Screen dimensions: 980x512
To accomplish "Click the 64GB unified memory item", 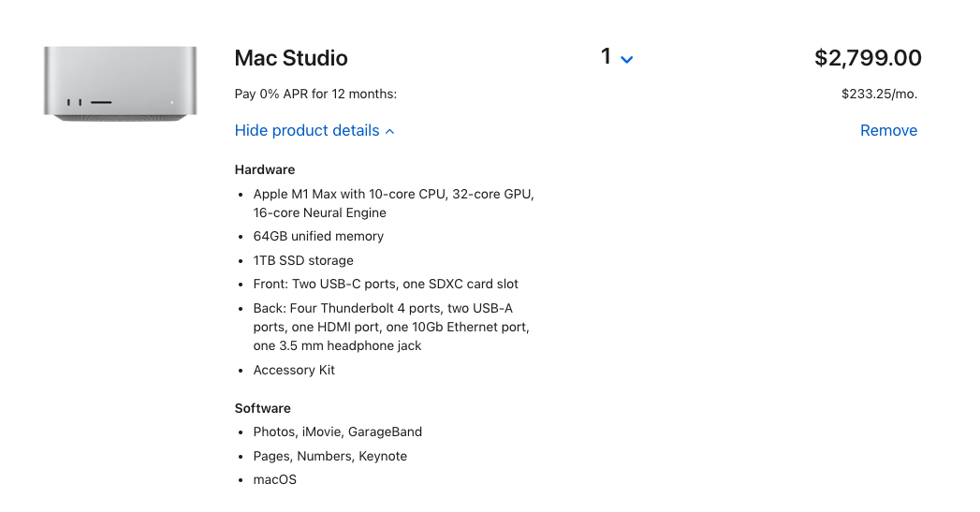I will click(x=318, y=237).
